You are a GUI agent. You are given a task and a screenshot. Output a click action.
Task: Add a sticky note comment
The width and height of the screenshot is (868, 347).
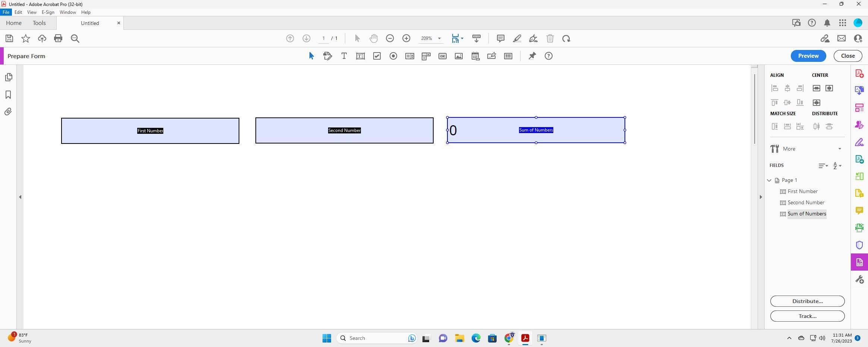(501, 38)
